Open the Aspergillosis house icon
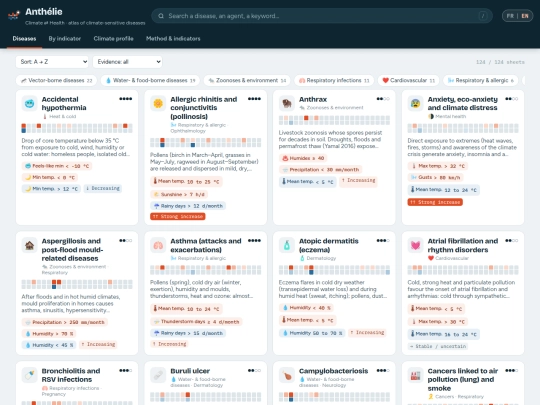The width and height of the screenshot is (540, 405). [30, 245]
